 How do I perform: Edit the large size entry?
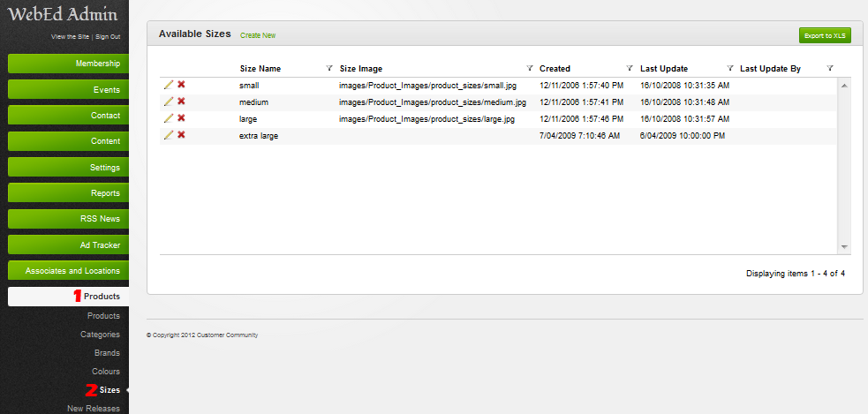pos(169,118)
